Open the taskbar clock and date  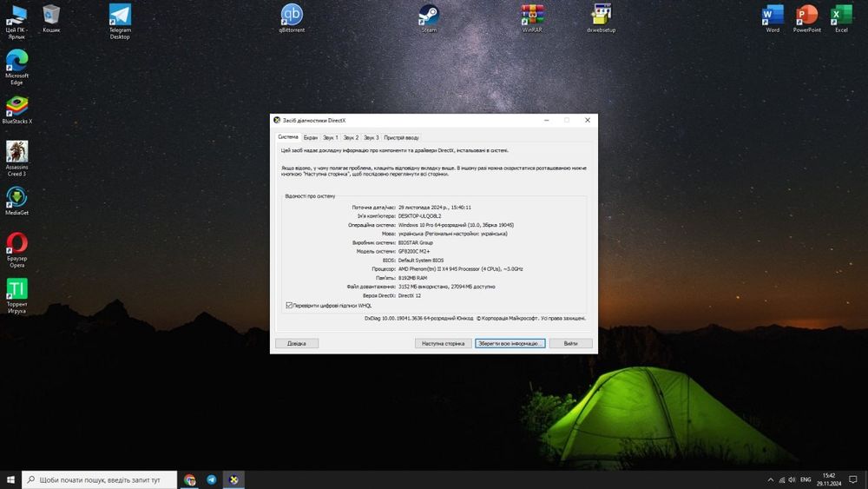pyautogui.click(x=829, y=479)
